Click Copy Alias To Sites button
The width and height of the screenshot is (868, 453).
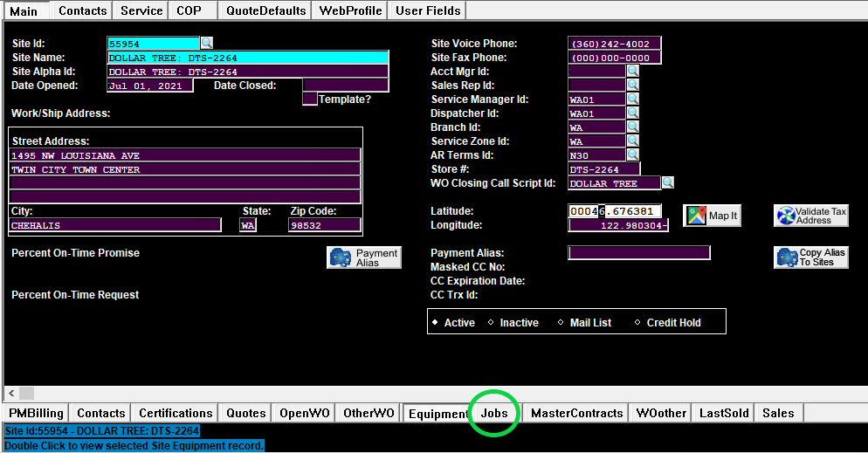pyautogui.click(x=811, y=257)
